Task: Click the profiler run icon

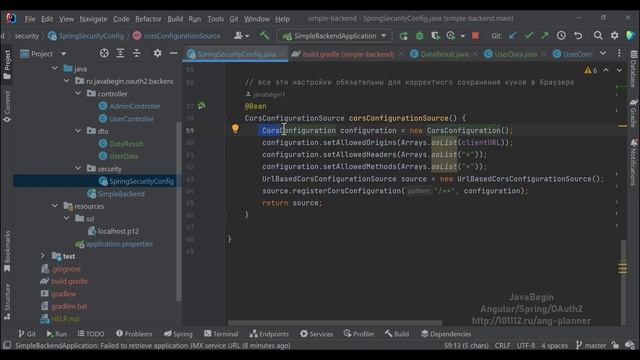Action: 451,36
